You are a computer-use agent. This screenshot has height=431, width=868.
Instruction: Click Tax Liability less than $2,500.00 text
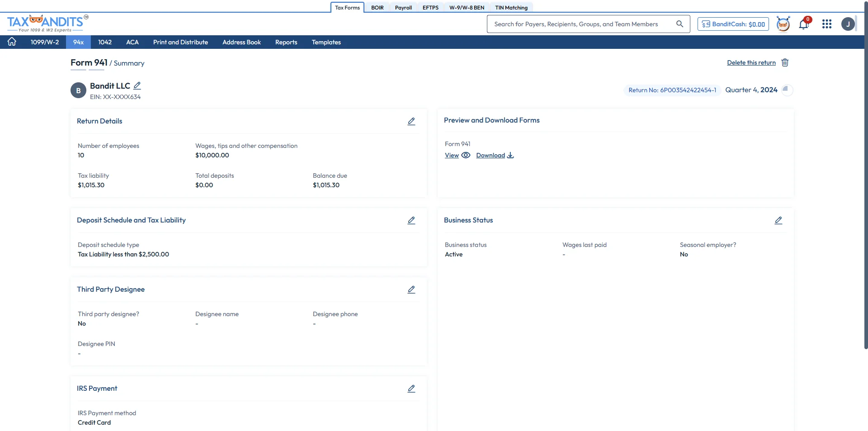(x=123, y=254)
